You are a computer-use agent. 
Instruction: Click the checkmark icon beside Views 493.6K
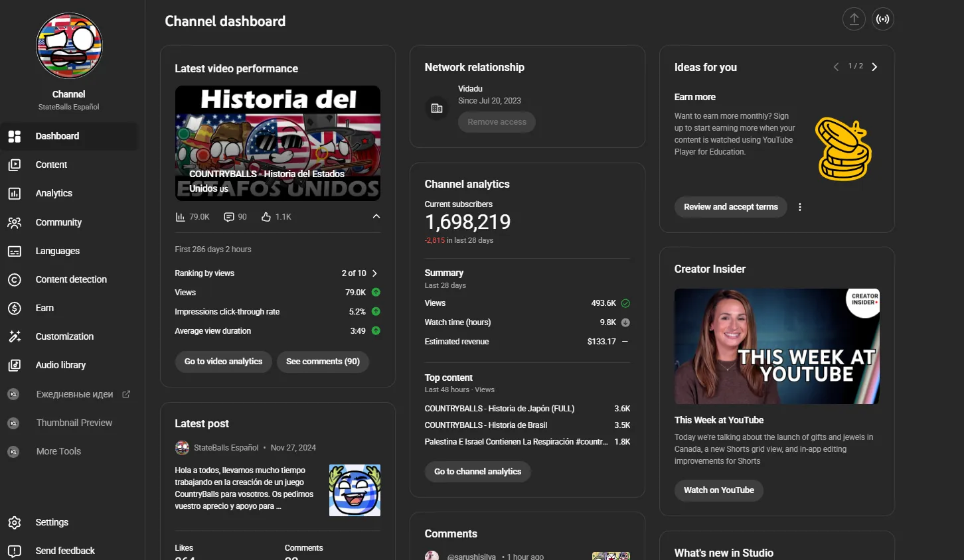tap(625, 303)
